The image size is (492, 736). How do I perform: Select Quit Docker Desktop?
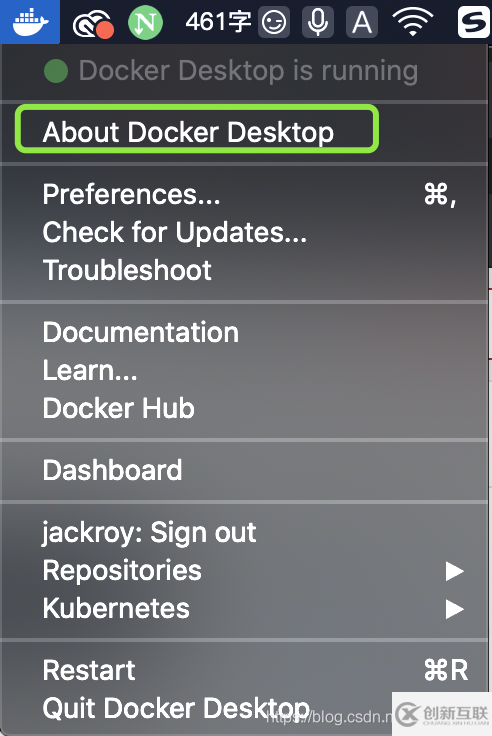point(244,708)
